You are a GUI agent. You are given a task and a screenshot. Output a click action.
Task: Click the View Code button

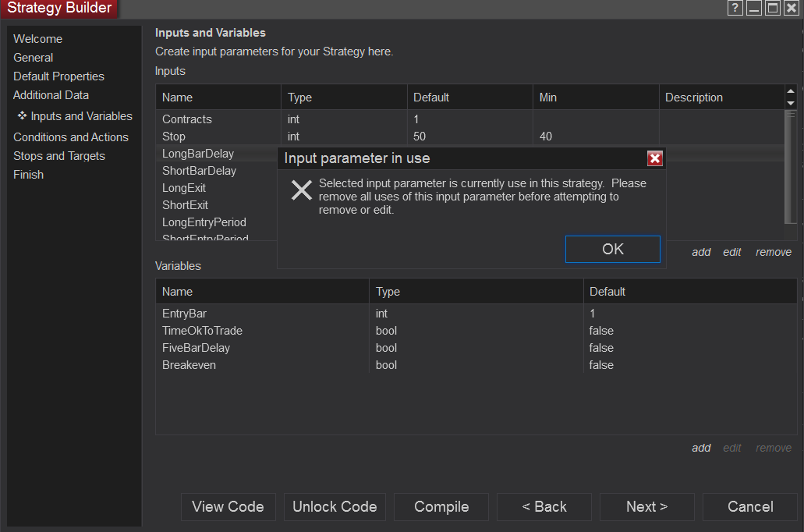[x=228, y=507]
